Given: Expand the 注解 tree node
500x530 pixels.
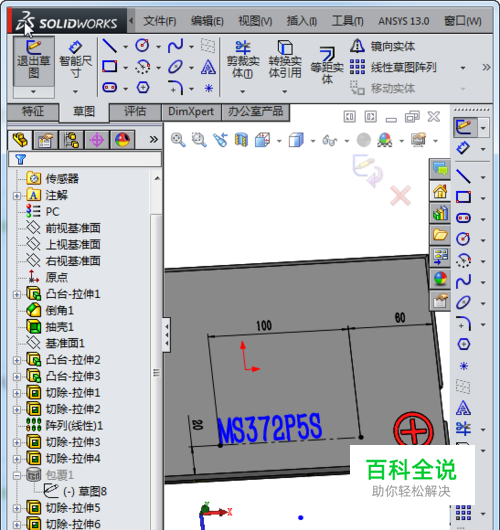Looking at the screenshot, I should pos(17,196).
